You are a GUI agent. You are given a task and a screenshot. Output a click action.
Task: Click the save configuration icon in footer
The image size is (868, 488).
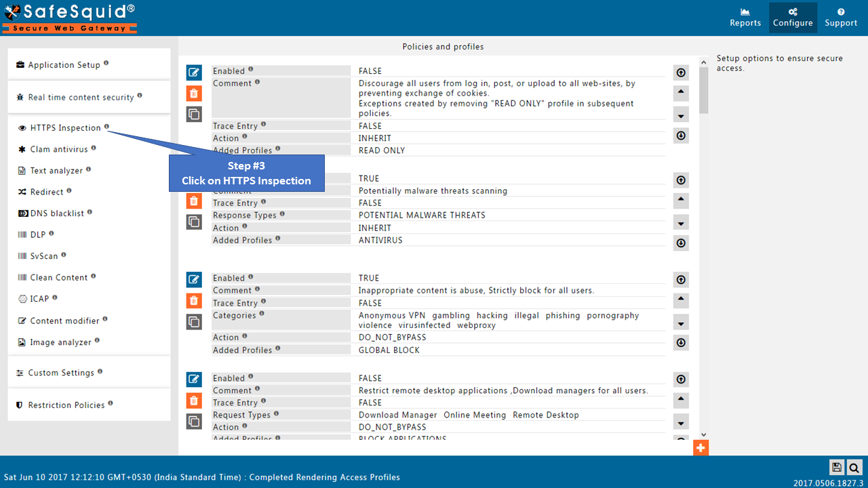coord(837,467)
